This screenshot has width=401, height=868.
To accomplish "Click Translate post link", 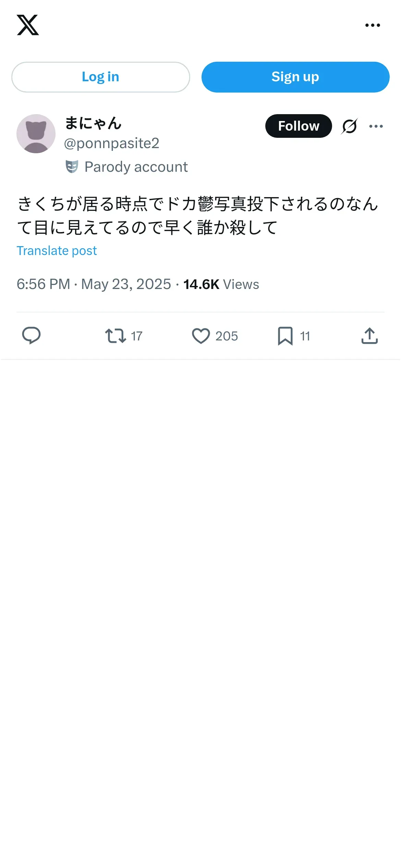I will pos(57,251).
